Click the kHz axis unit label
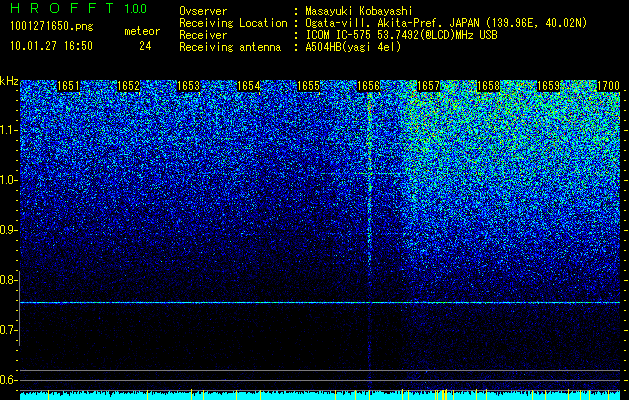Viewport: 629px width, 400px height. pos(9,81)
